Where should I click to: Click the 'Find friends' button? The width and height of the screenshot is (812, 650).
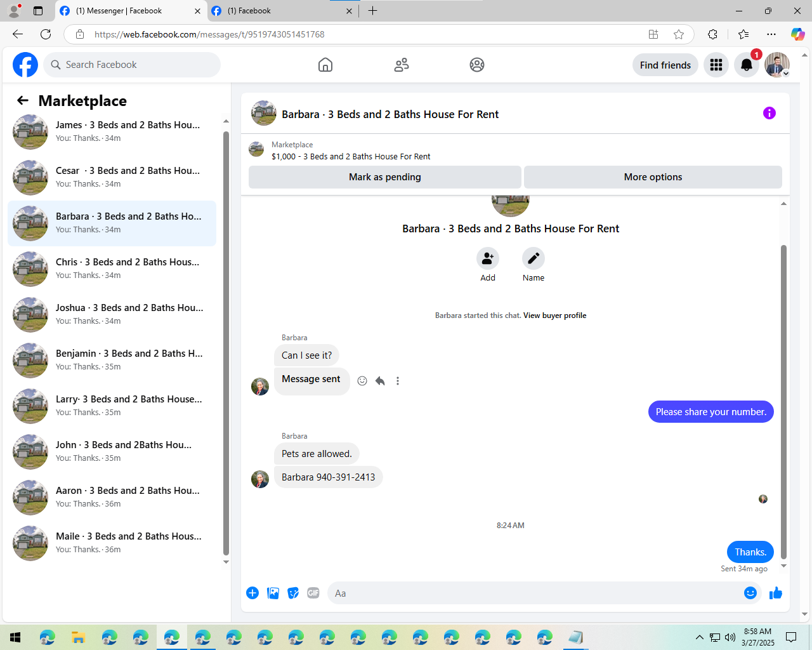click(665, 65)
